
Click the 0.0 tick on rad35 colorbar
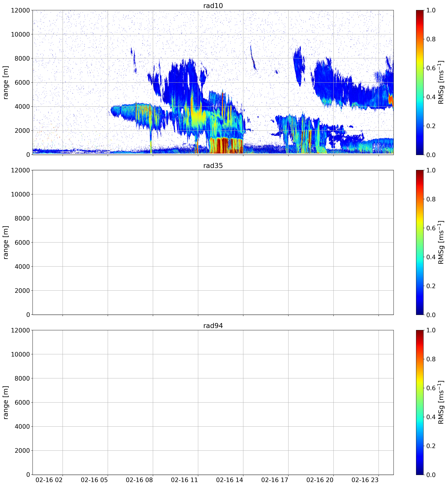tap(431, 315)
